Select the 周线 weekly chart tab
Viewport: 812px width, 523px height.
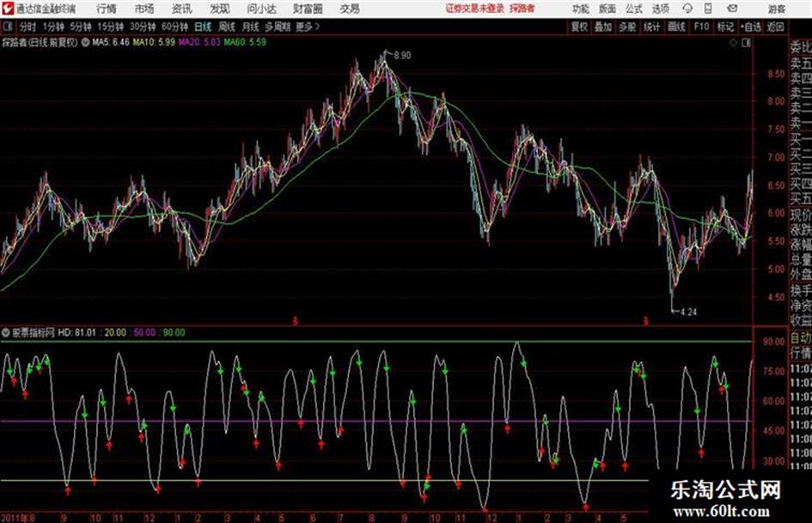point(227,27)
